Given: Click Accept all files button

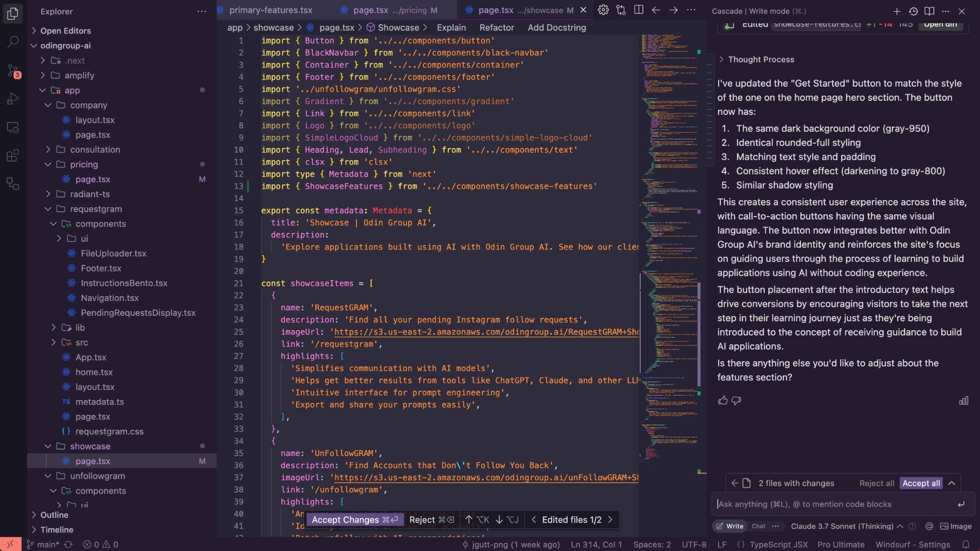Looking at the screenshot, I should point(921,483).
